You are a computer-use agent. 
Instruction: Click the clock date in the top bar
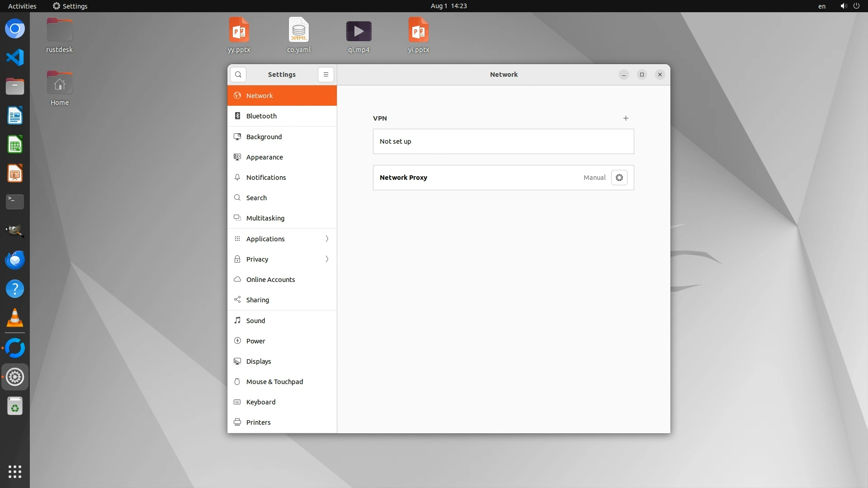click(x=448, y=6)
